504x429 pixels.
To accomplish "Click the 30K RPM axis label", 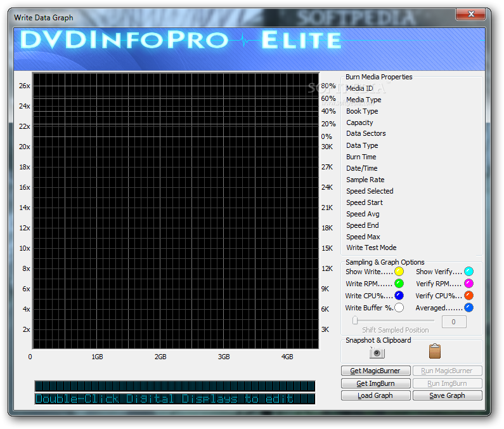I will coord(327,147).
